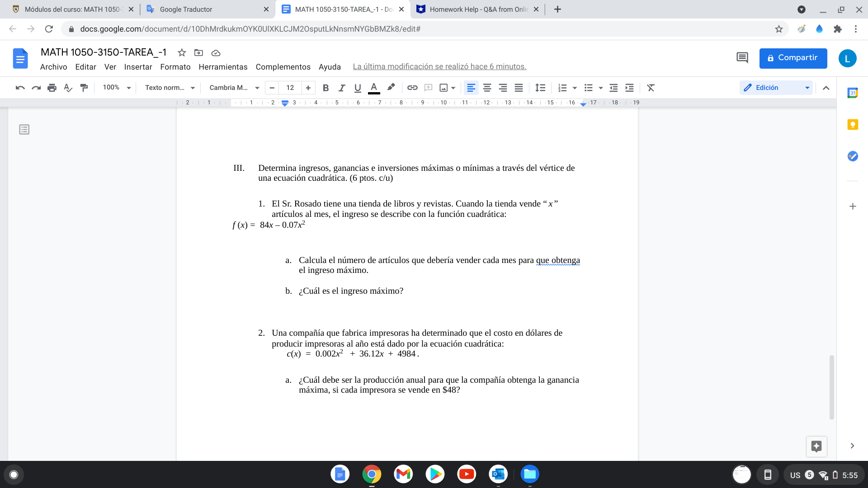Open the comment history icon

[742, 58]
